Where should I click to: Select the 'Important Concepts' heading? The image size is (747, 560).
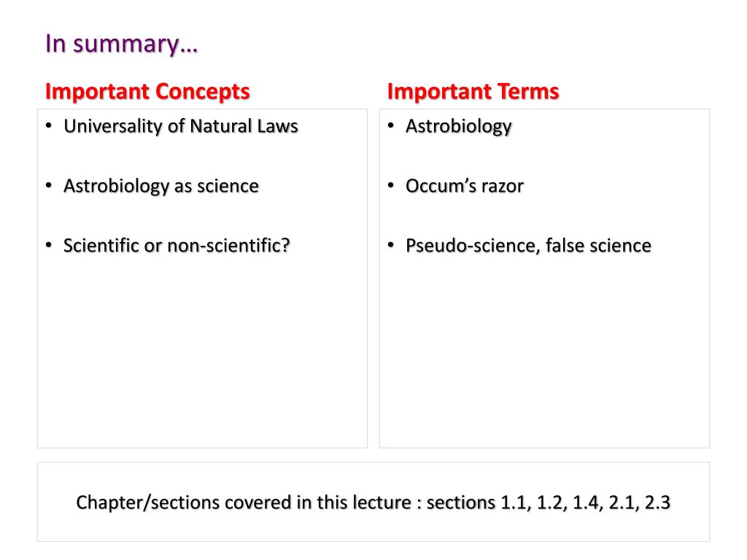click(x=147, y=91)
